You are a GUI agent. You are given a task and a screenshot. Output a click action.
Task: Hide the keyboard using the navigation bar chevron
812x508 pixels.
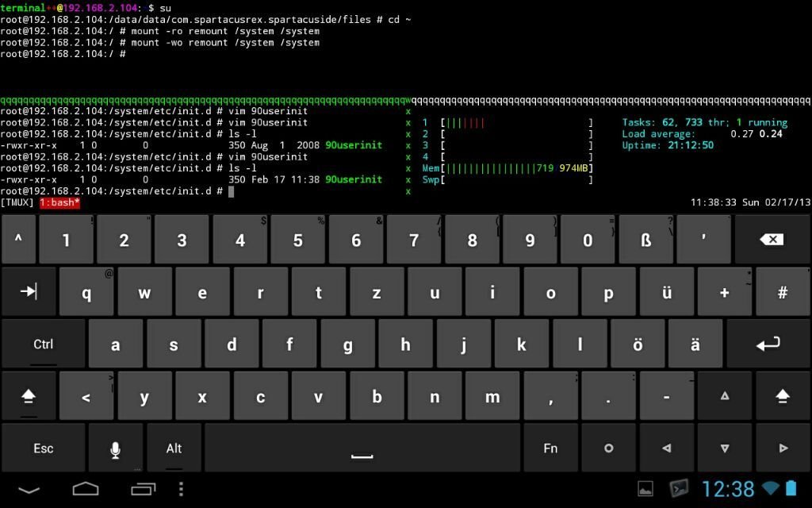[29, 489]
